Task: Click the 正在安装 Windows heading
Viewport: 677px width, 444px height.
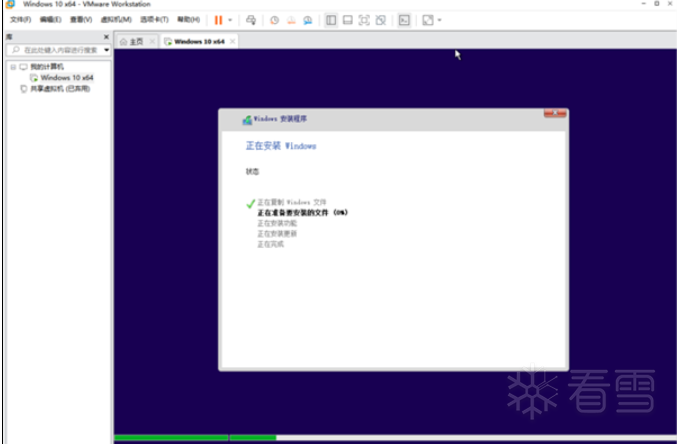Action: (x=281, y=146)
